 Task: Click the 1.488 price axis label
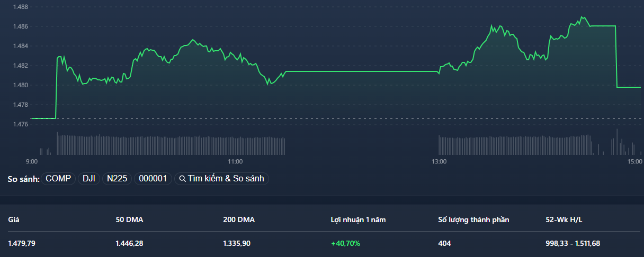coord(21,7)
